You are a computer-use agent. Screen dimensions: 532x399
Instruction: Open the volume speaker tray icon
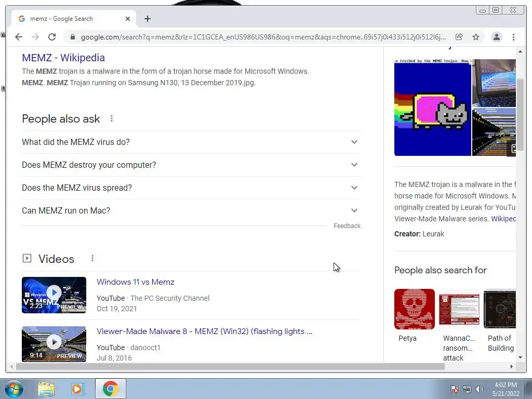480,389
